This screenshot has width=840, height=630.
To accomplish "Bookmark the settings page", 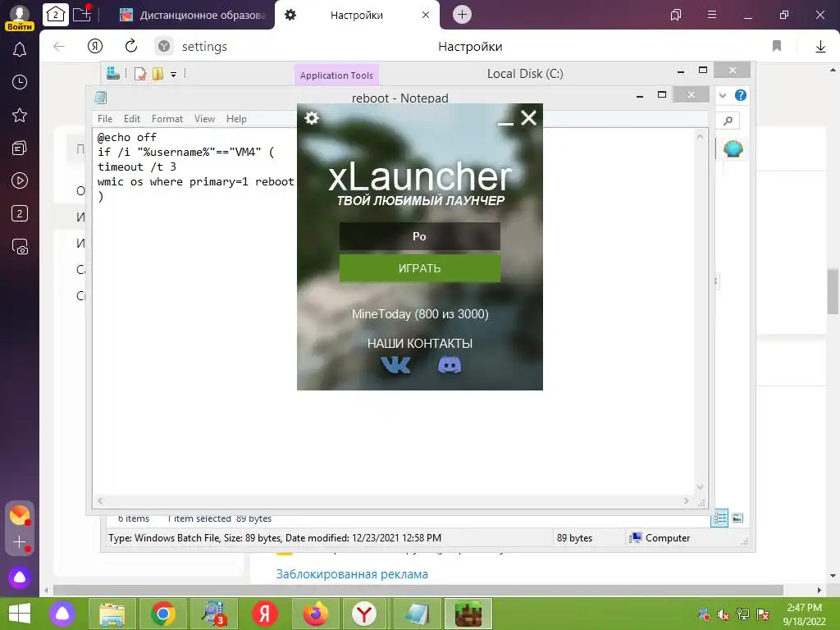I will 777,47.
